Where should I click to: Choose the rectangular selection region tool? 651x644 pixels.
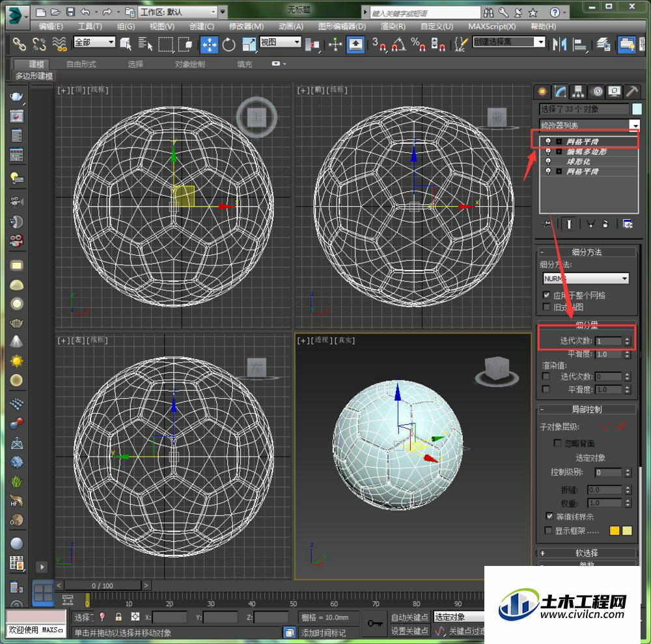tap(165, 44)
